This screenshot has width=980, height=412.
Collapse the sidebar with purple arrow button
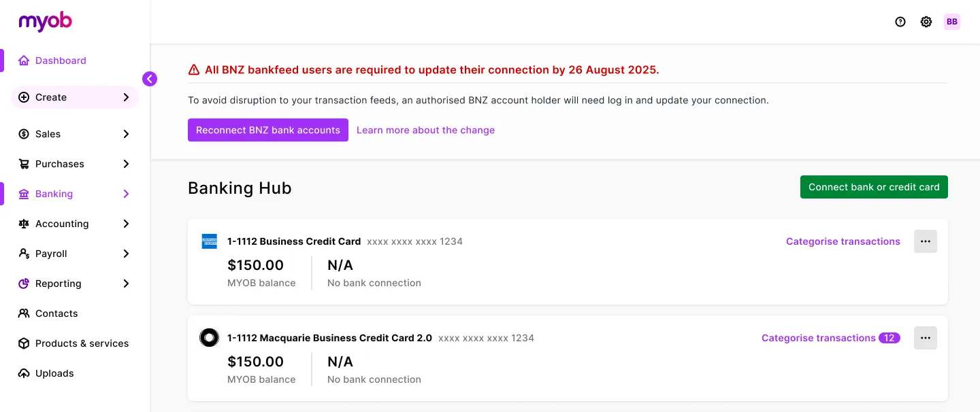[150, 79]
